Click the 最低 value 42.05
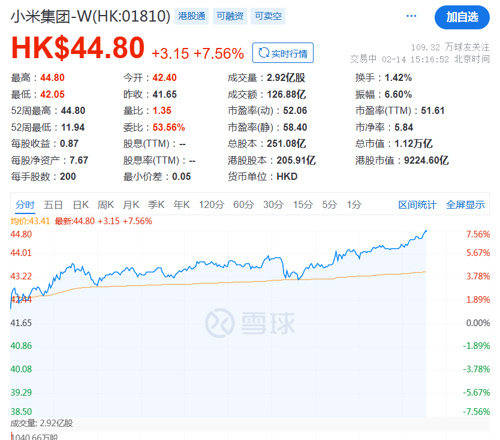 coord(52,94)
